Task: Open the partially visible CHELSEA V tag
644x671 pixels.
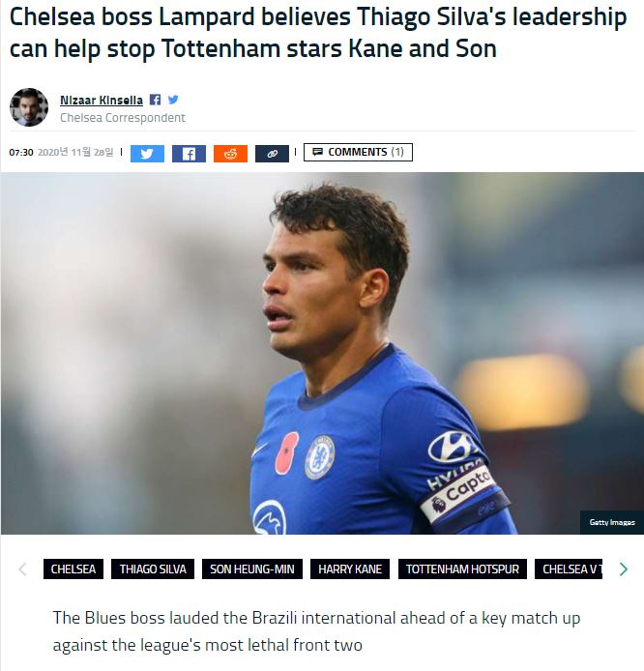Action: click(x=570, y=569)
